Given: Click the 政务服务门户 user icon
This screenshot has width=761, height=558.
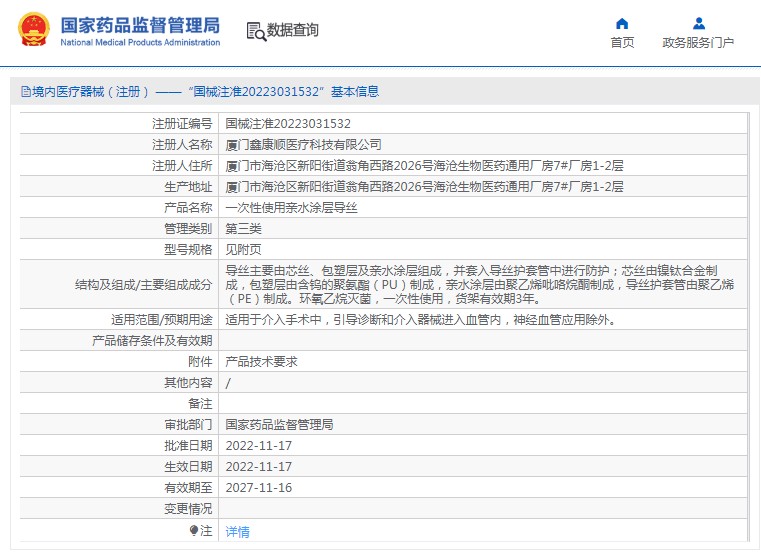Looking at the screenshot, I should click(x=698, y=23).
